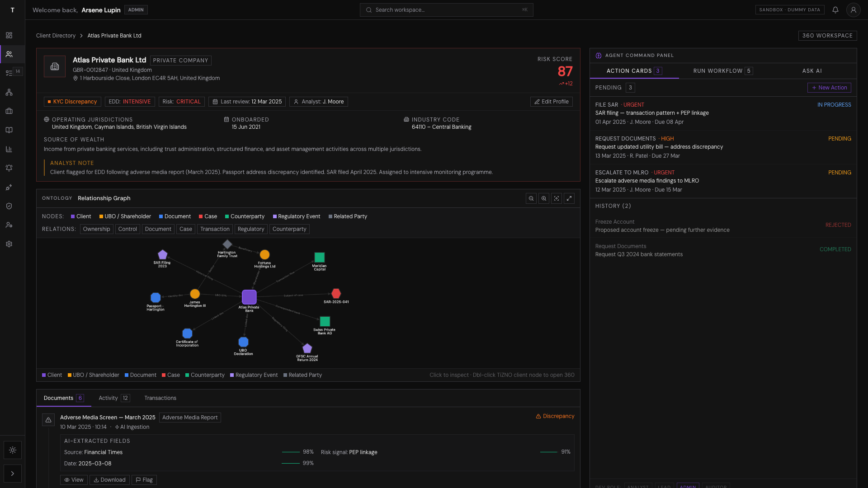Open the Analytics bar-chart icon in sidebar
Screen dimensions: 868x488
pyautogui.click(x=9, y=149)
